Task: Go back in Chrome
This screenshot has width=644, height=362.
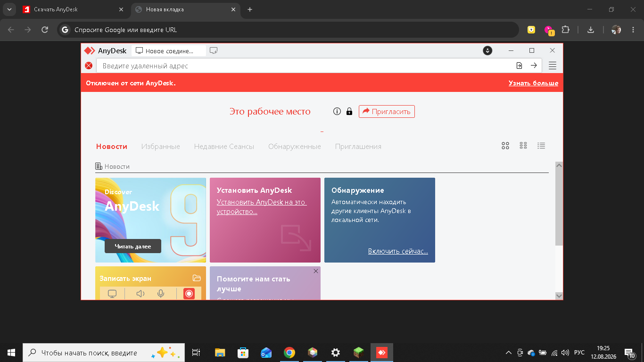Action: [11, 30]
